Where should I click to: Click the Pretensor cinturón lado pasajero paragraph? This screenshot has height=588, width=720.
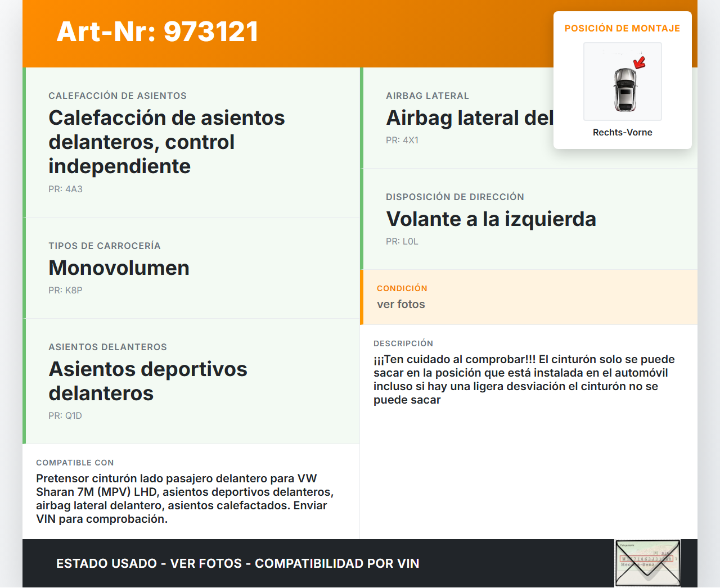click(185, 499)
